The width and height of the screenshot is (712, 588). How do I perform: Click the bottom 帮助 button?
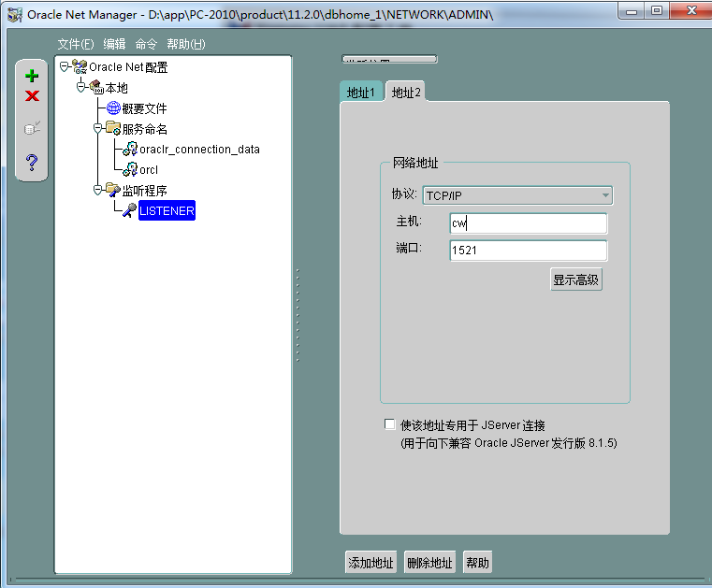tap(477, 563)
